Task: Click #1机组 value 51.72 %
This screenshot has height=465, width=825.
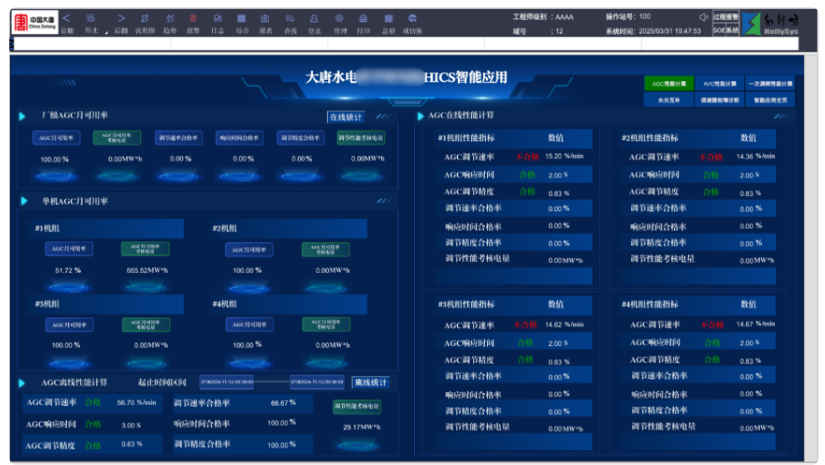Action: [x=67, y=270]
